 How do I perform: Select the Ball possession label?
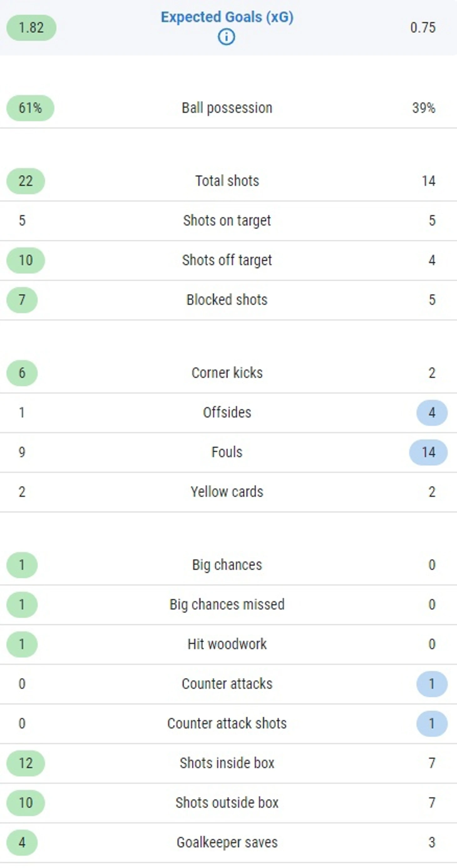pos(227,108)
